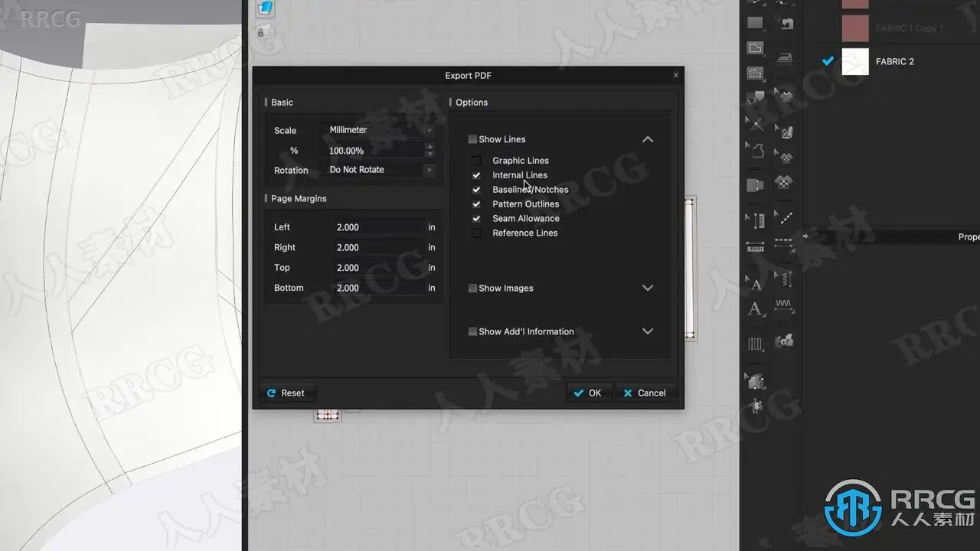Screen dimensions: 980x551
Task: Click the scale percentage stepper arrows
Action: (430, 151)
